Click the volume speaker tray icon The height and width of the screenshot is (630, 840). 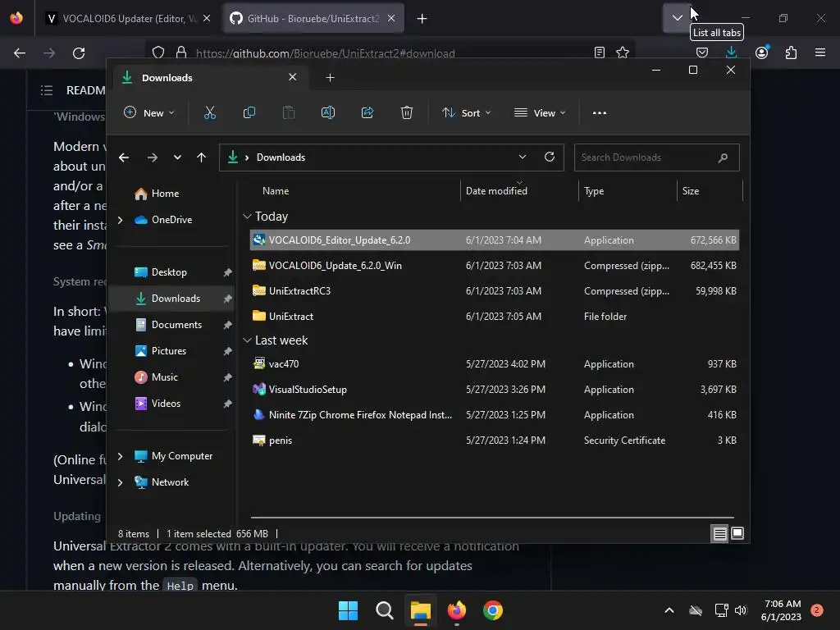pos(741,610)
